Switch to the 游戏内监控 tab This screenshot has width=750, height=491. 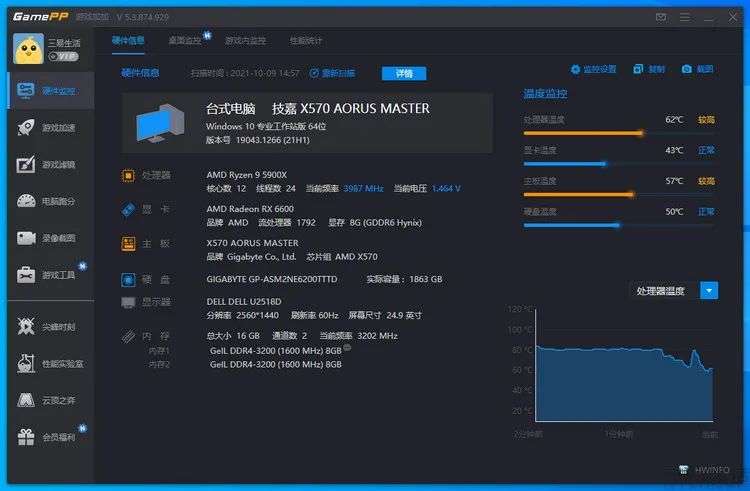[x=245, y=41]
